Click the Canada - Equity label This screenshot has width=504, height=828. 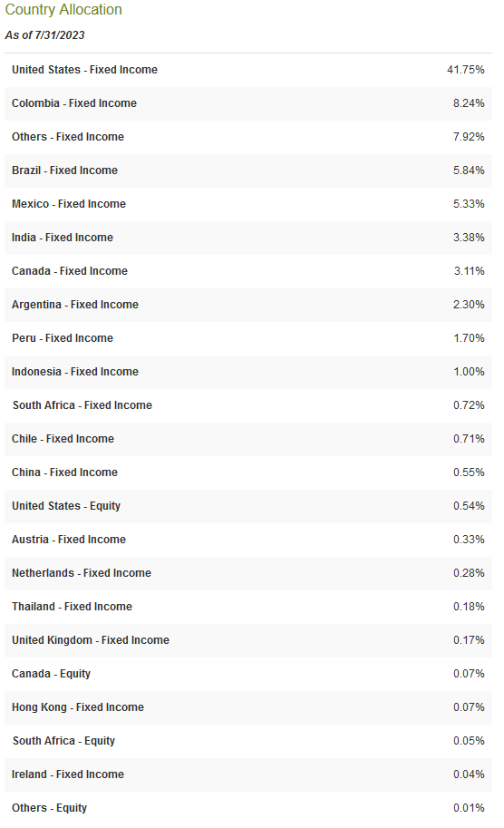51,674
